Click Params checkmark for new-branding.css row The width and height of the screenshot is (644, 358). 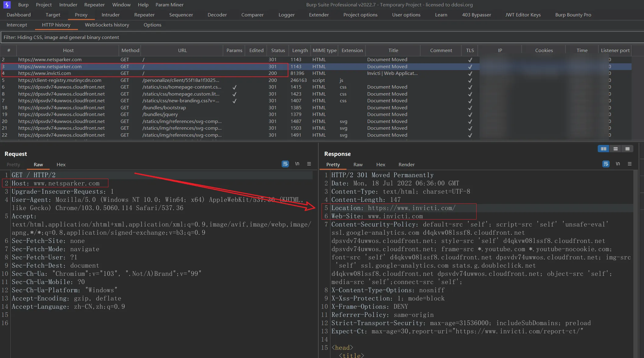[234, 101]
